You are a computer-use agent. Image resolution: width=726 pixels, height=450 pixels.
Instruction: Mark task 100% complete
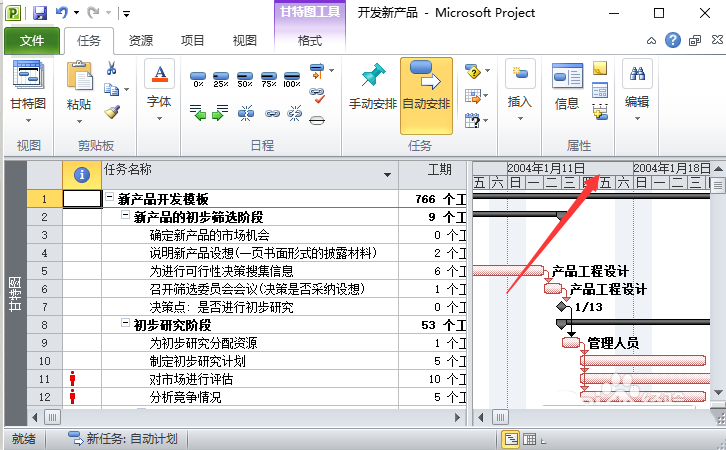(292, 79)
